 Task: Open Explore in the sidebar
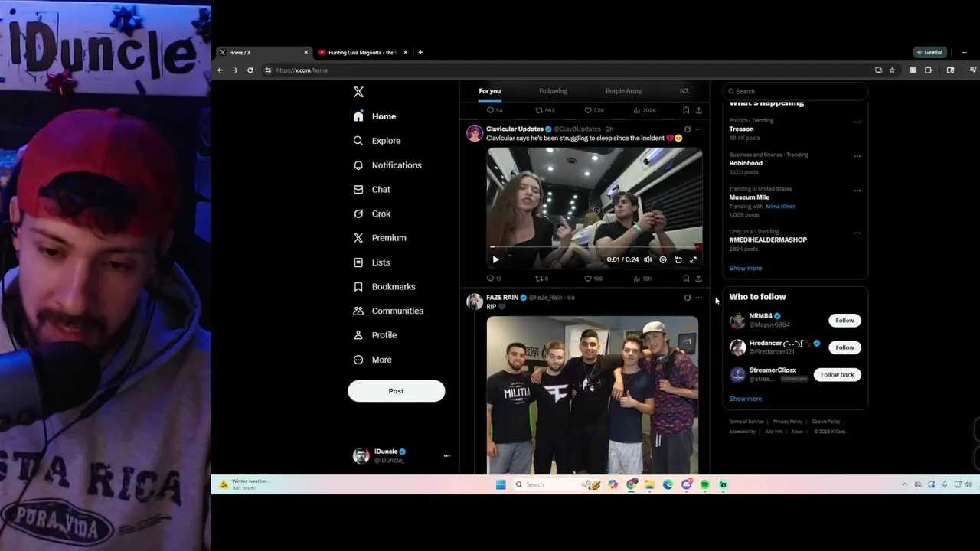377,141
